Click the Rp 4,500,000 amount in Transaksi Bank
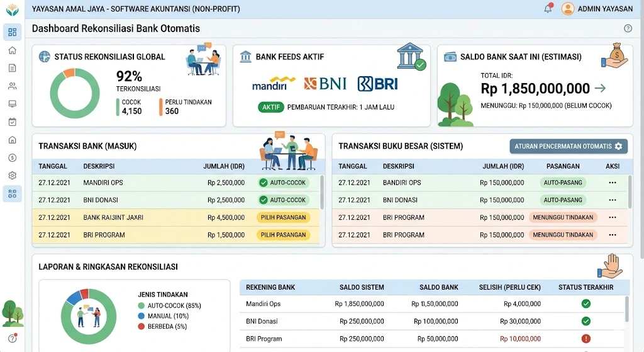Viewport: 644px width, 352px height. tap(226, 217)
